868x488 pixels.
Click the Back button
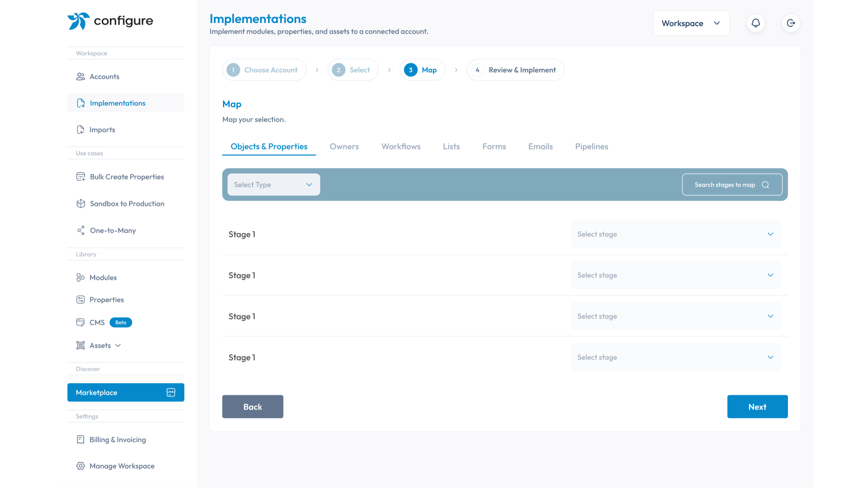coord(252,407)
